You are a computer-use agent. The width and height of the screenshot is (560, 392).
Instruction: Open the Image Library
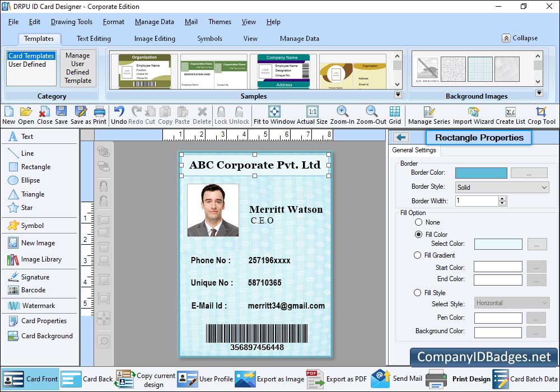(35, 259)
